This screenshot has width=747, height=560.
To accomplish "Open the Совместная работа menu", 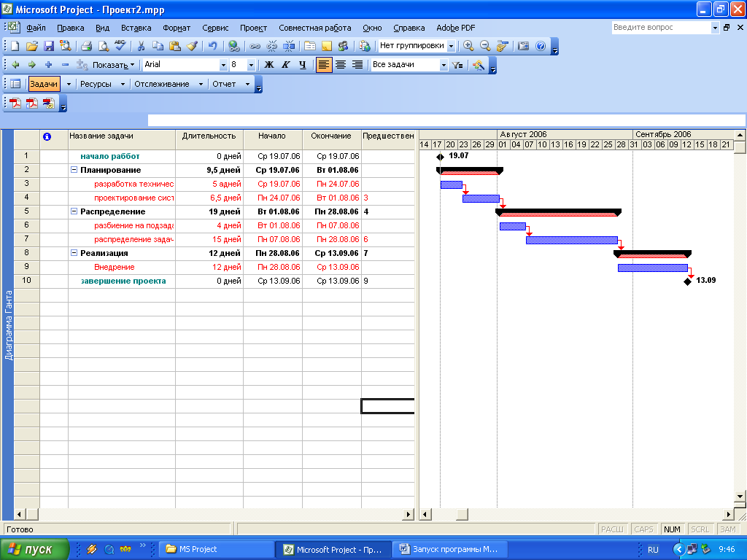I will (315, 28).
